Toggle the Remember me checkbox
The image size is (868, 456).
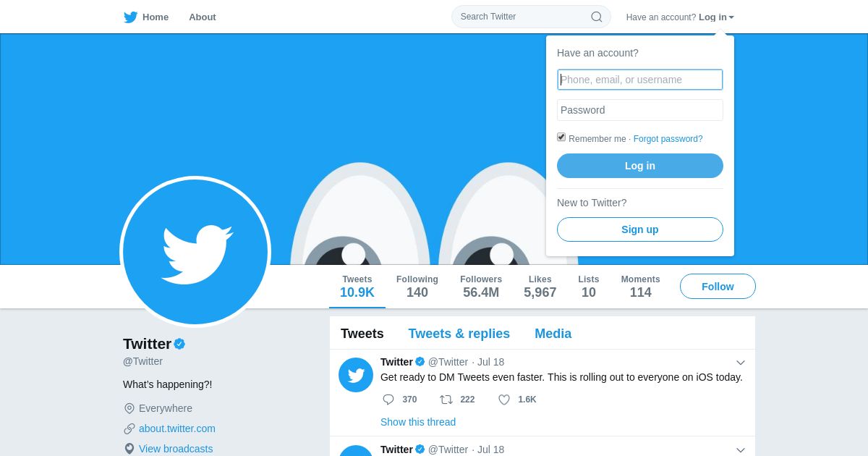point(561,137)
